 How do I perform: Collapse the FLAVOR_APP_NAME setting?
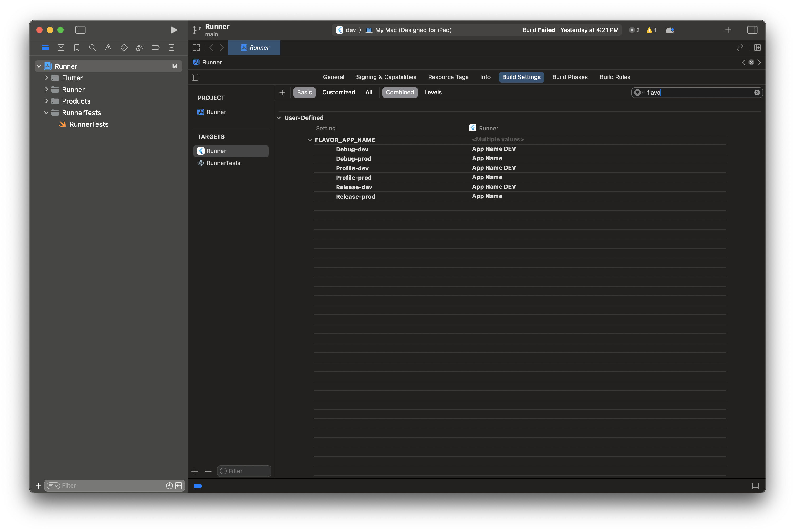[x=310, y=140]
